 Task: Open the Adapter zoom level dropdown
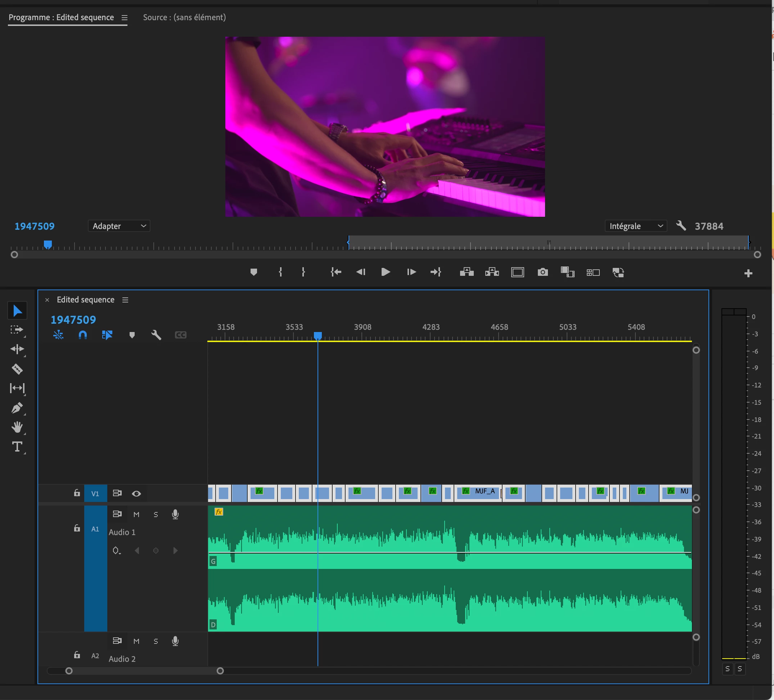119,226
